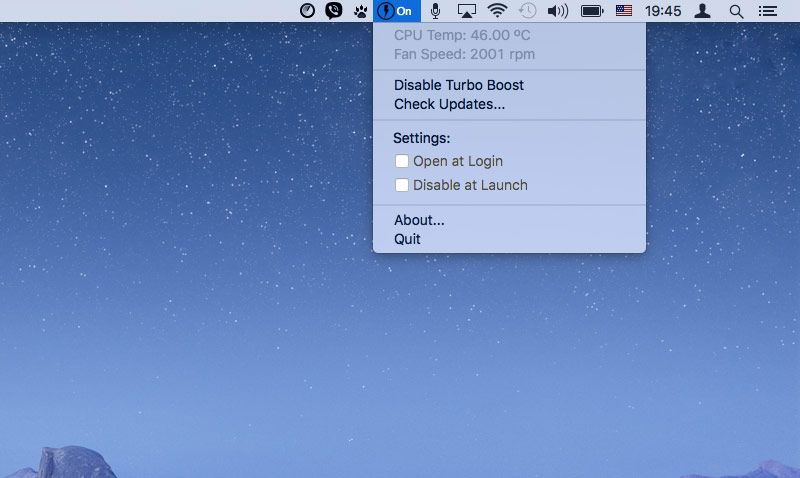Click the 19:45 clock in menu bar
Viewport: 800px width, 478px height.
pyautogui.click(x=663, y=11)
